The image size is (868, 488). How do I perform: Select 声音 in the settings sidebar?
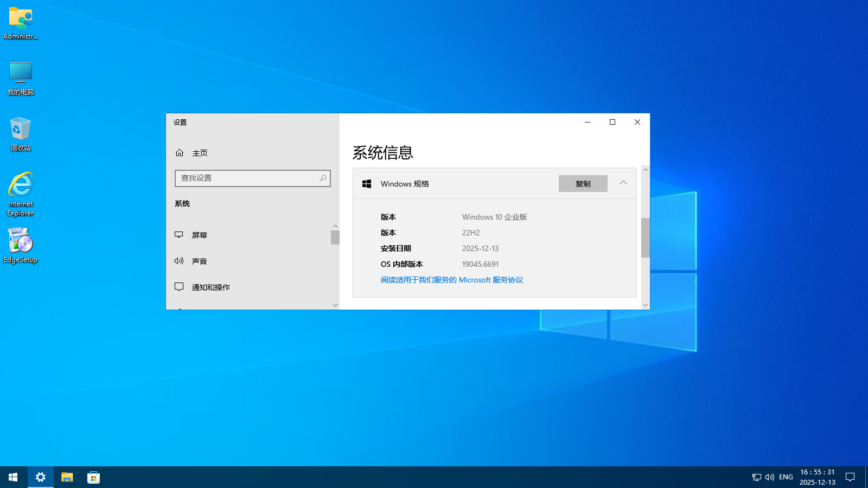248,261
